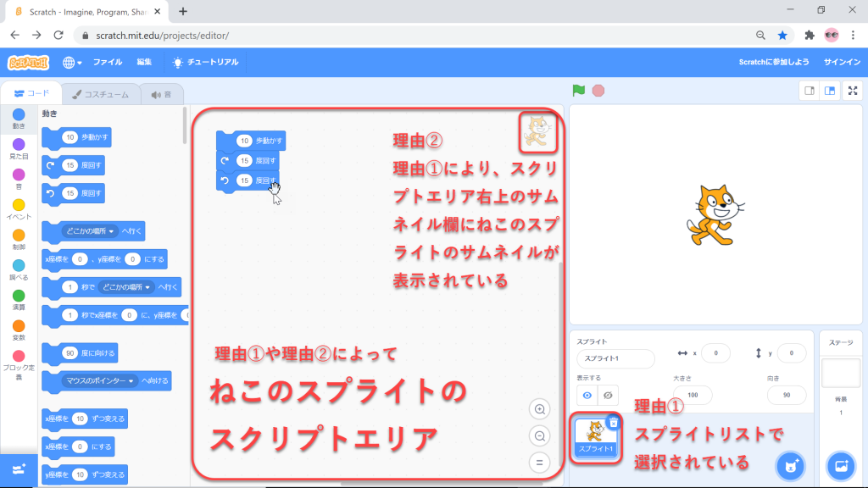Click the sprite name field スプライト1

pos(615,358)
